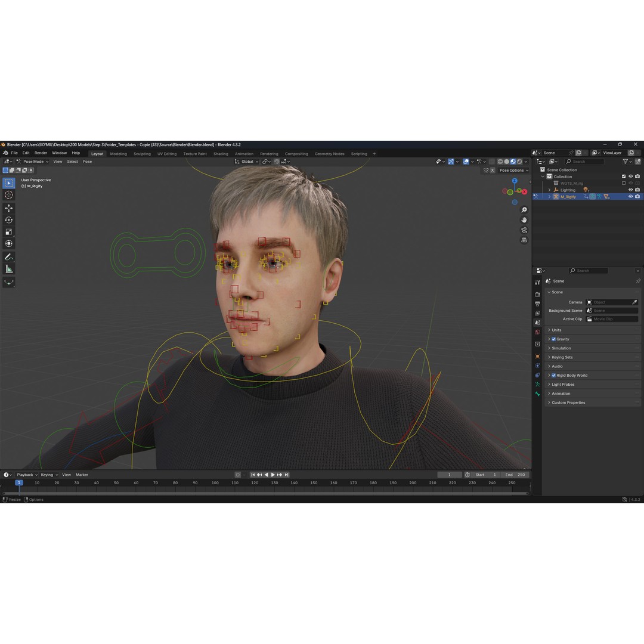This screenshot has width=644, height=644.
Task: Play animation forward
Action: 273,475
